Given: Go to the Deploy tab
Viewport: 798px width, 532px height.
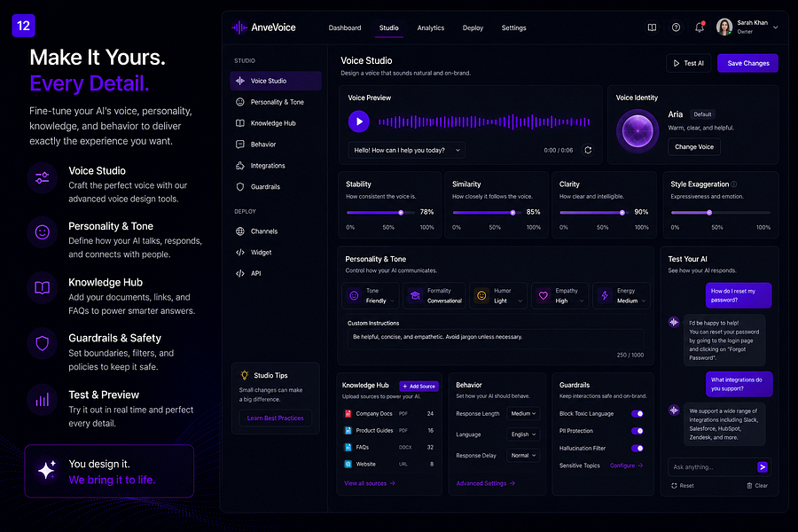Looking at the screenshot, I should coord(473,28).
